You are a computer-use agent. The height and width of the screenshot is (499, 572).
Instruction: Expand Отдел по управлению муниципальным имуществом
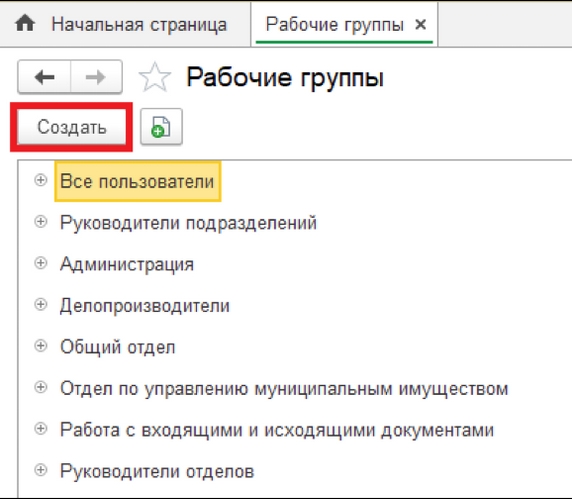pyautogui.click(x=40, y=387)
